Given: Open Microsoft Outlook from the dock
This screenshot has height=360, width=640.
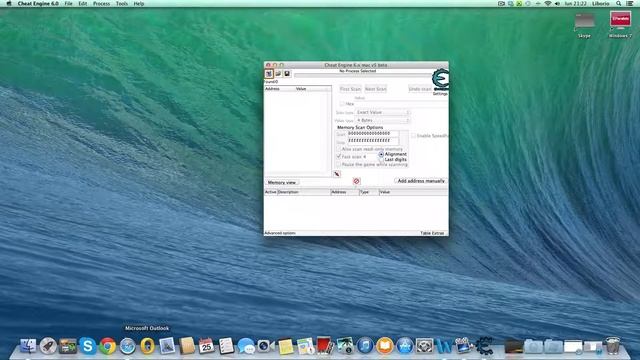Looking at the screenshot, I should click(x=147, y=346).
